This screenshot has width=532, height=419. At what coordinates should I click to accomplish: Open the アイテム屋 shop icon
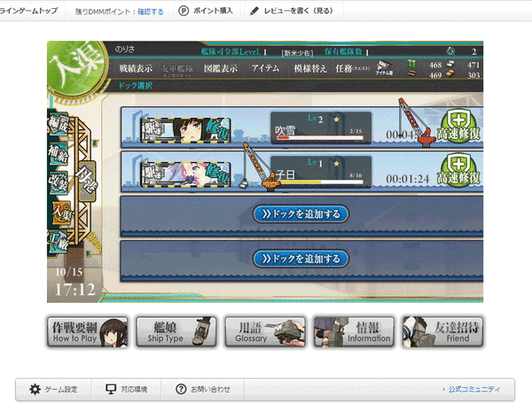(x=384, y=68)
